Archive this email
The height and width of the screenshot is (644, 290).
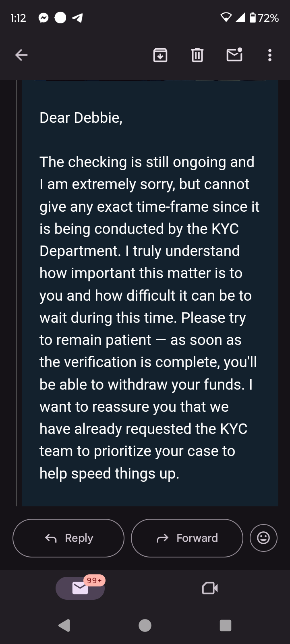160,55
